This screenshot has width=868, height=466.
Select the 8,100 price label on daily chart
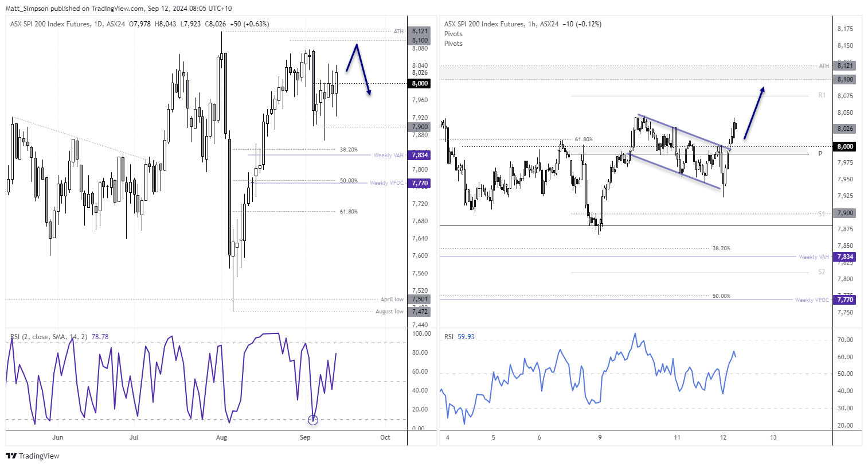point(419,40)
